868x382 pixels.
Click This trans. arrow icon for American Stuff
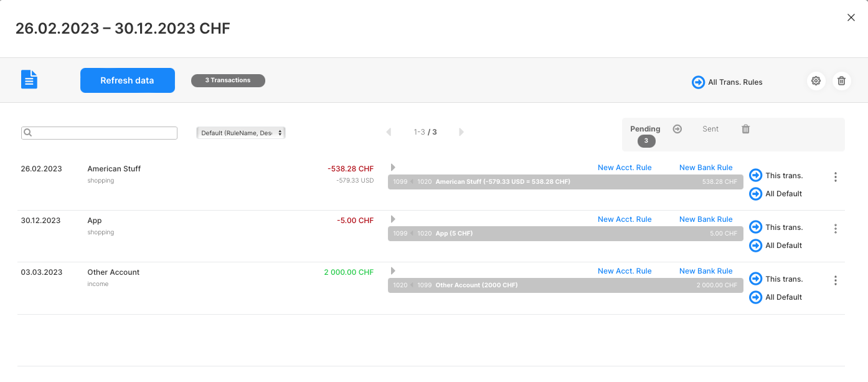[755, 176]
